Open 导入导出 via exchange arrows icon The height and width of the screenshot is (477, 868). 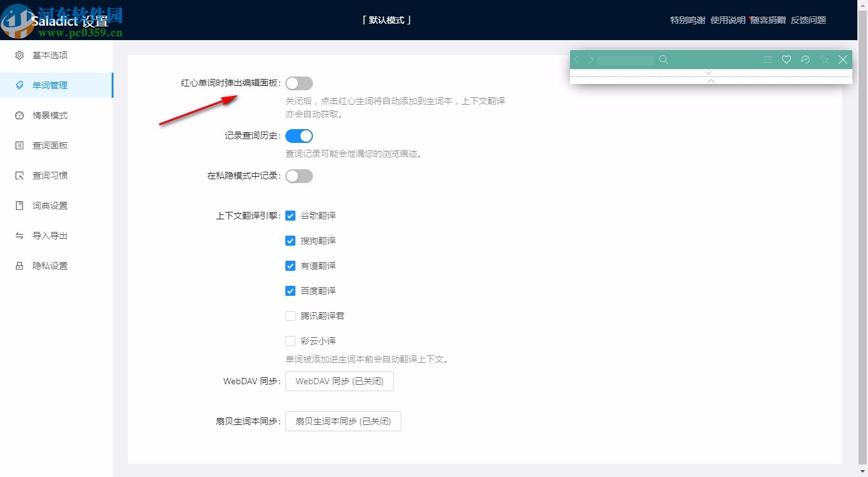point(19,235)
